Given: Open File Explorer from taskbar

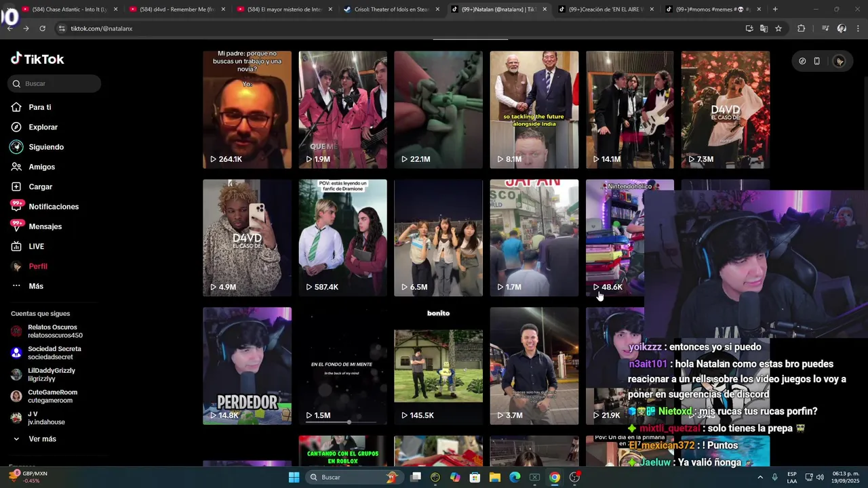Looking at the screenshot, I should pos(495,477).
